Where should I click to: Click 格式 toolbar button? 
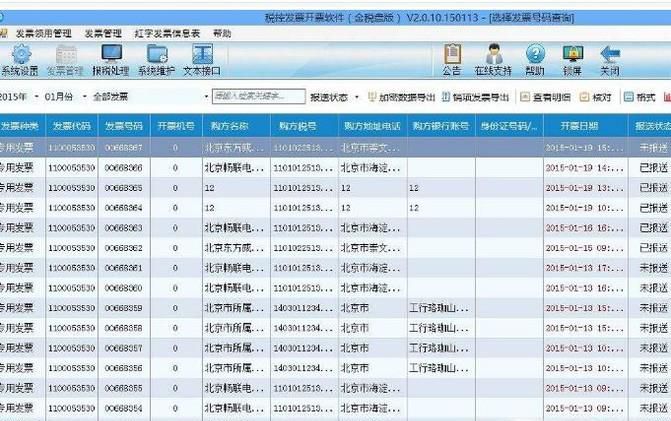[x=640, y=97]
